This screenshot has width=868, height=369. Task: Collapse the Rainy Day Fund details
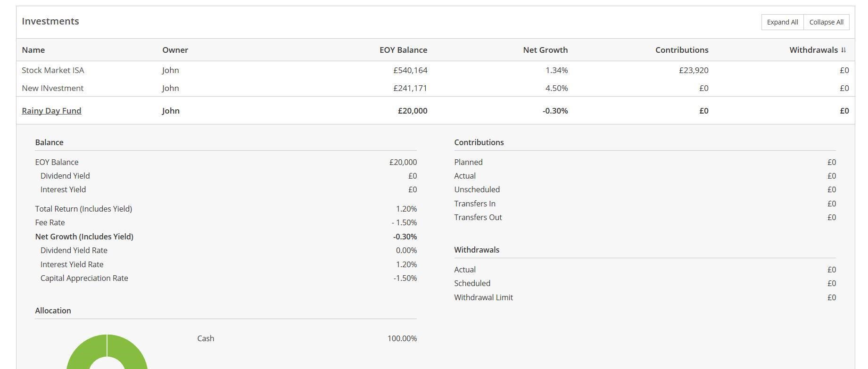tap(51, 111)
